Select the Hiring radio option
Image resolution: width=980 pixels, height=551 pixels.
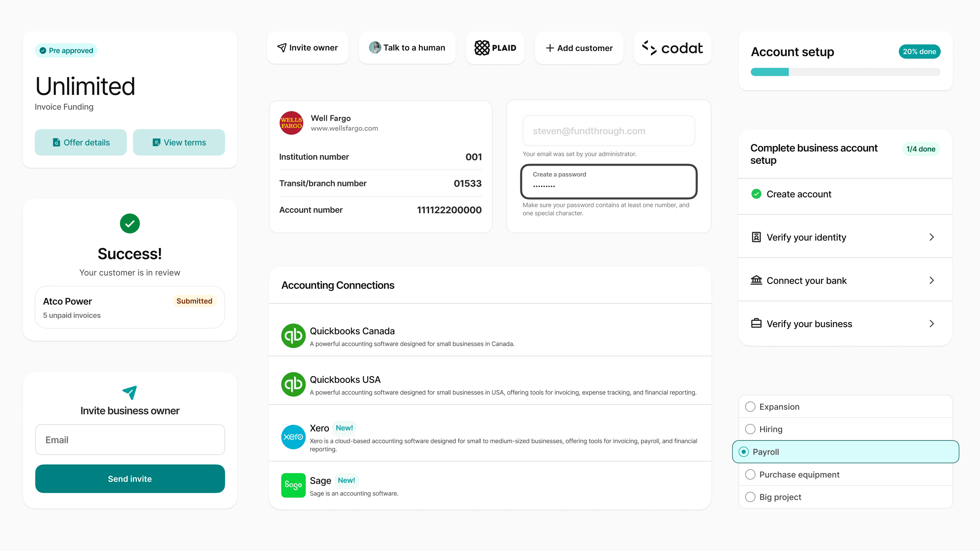[750, 429]
